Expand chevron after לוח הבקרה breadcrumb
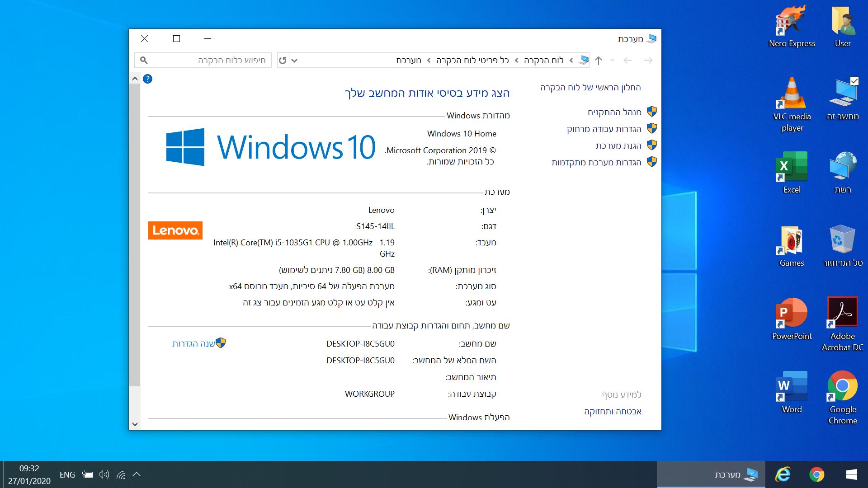 [x=517, y=61]
